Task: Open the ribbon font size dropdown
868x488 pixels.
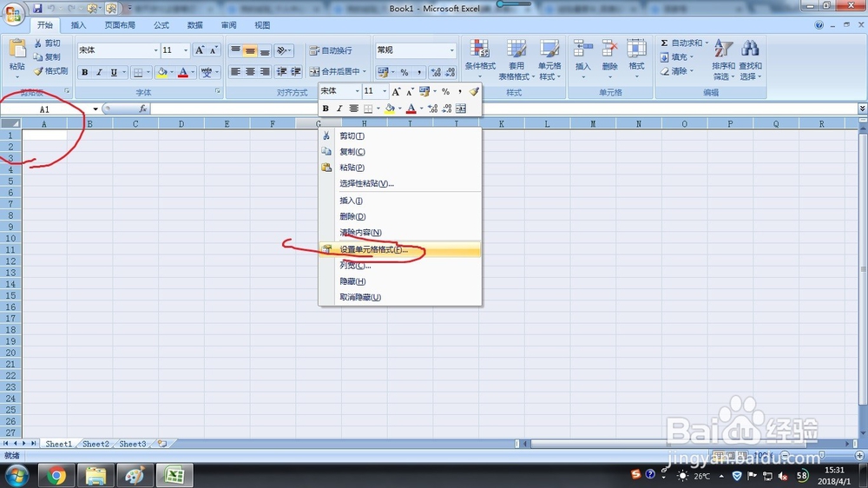Action: pos(186,50)
